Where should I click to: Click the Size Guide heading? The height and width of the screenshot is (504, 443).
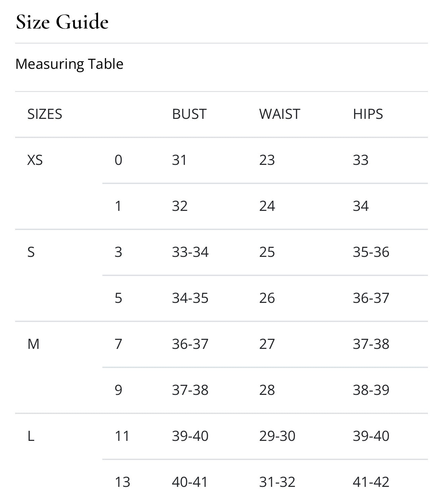click(62, 22)
